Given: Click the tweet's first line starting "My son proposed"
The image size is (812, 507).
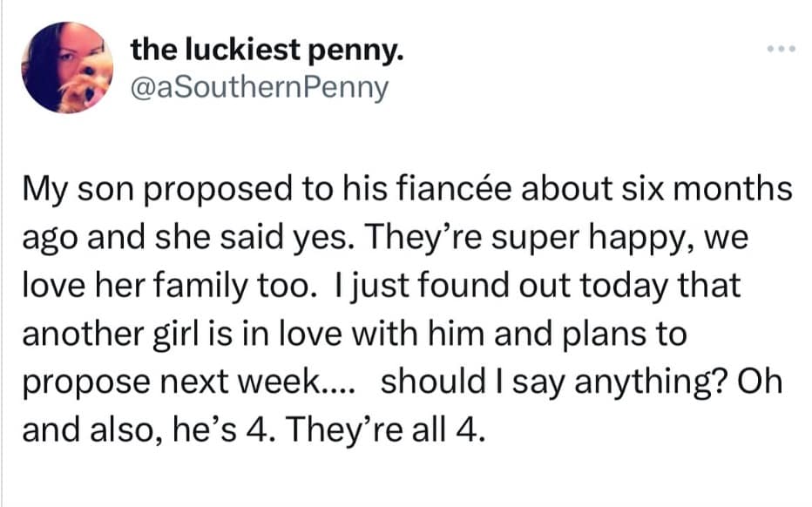Looking at the screenshot, I should click(x=406, y=190).
